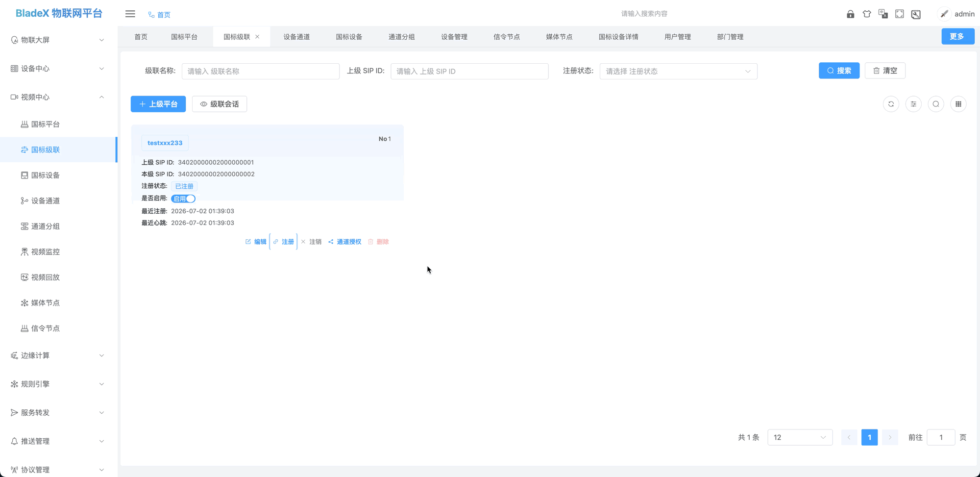
Task: Toggle the search panel round icon
Action: click(x=936, y=104)
